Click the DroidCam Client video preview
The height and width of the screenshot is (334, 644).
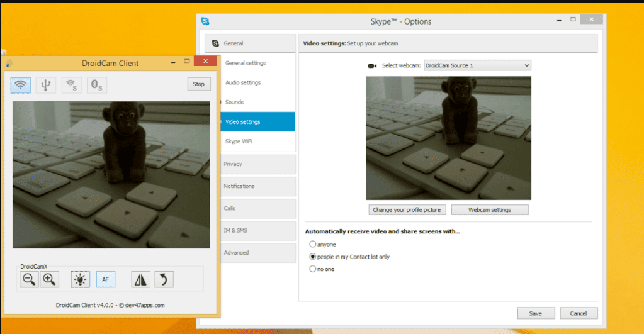point(111,175)
